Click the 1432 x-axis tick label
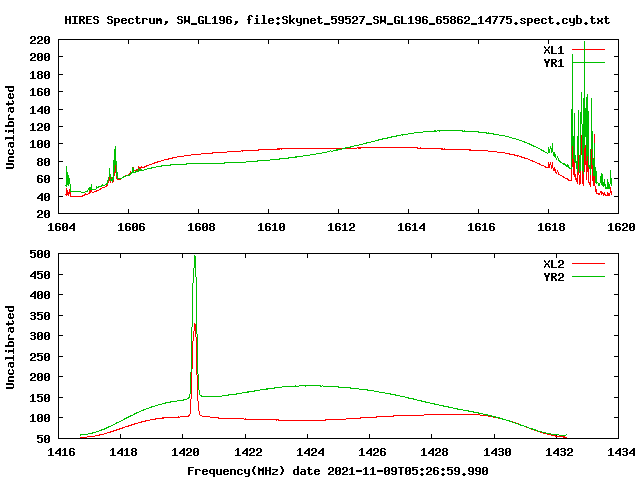 559,452
